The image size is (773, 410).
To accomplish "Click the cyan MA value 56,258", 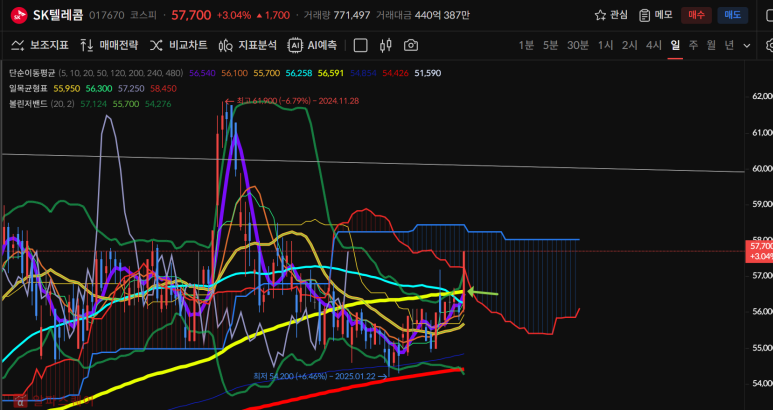I will 299,73.
